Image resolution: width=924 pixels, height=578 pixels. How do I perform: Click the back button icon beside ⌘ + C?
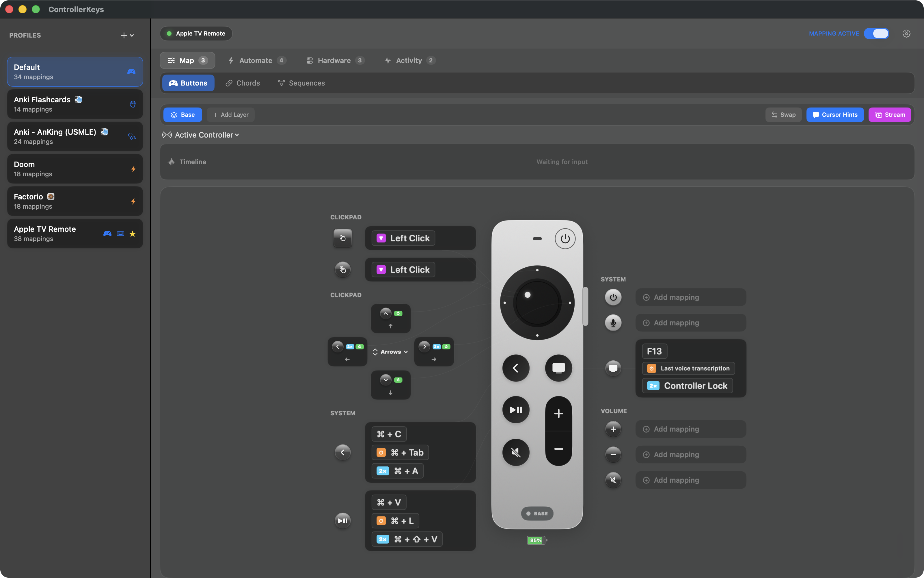click(343, 452)
